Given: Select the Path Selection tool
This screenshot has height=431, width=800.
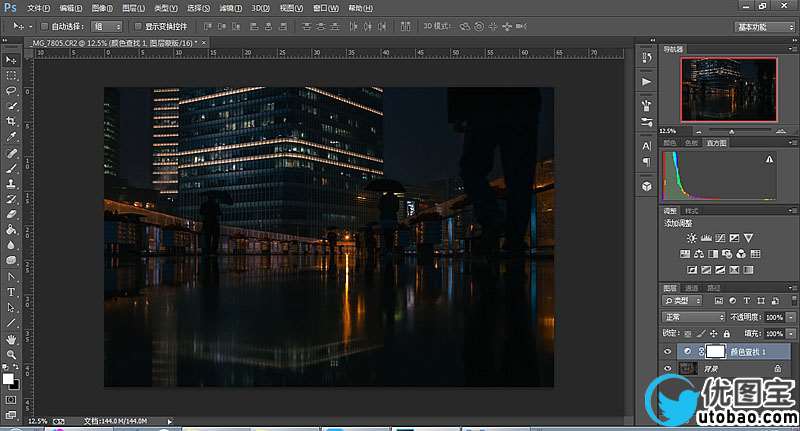Looking at the screenshot, I should point(11,308).
